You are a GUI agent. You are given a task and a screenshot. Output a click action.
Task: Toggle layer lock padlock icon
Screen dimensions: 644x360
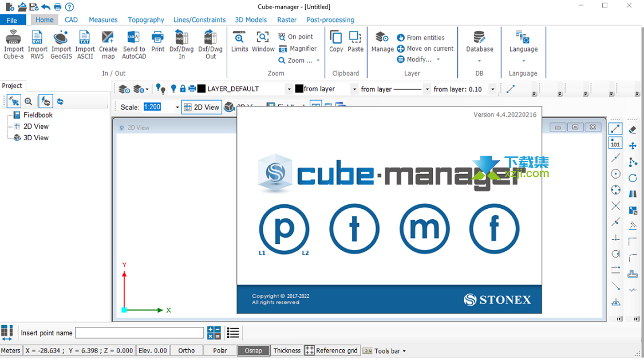click(183, 89)
